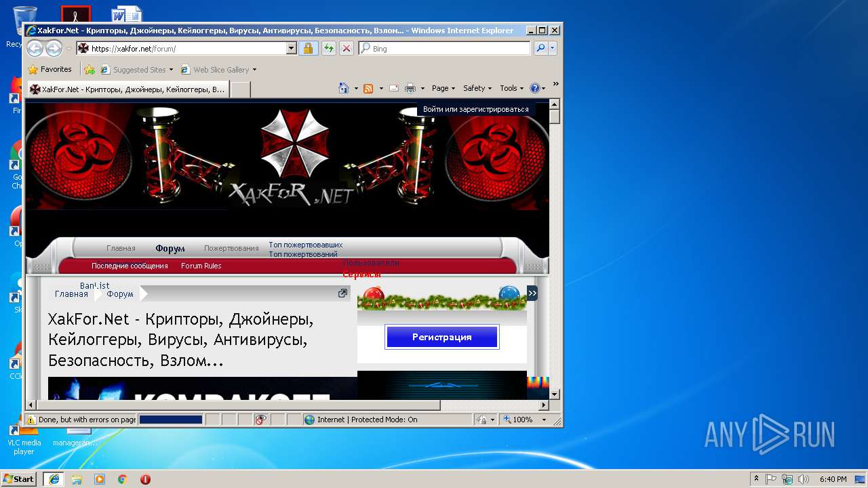868x488 pixels.
Task: Click the status bar lock security dropdown
Action: (x=486, y=420)
